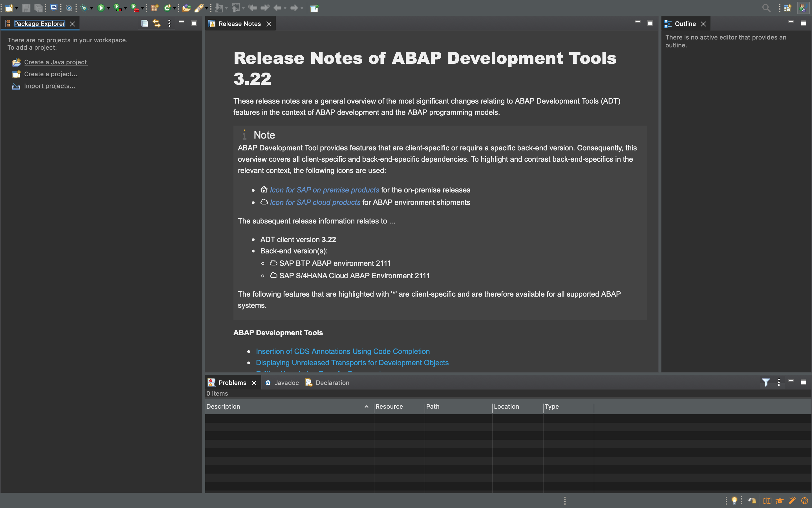This screenshot has width=812, height=508.
Task: Toggle Link with Editor in Package Explorer
Action: pyautogui.click(x=157, y=23)
